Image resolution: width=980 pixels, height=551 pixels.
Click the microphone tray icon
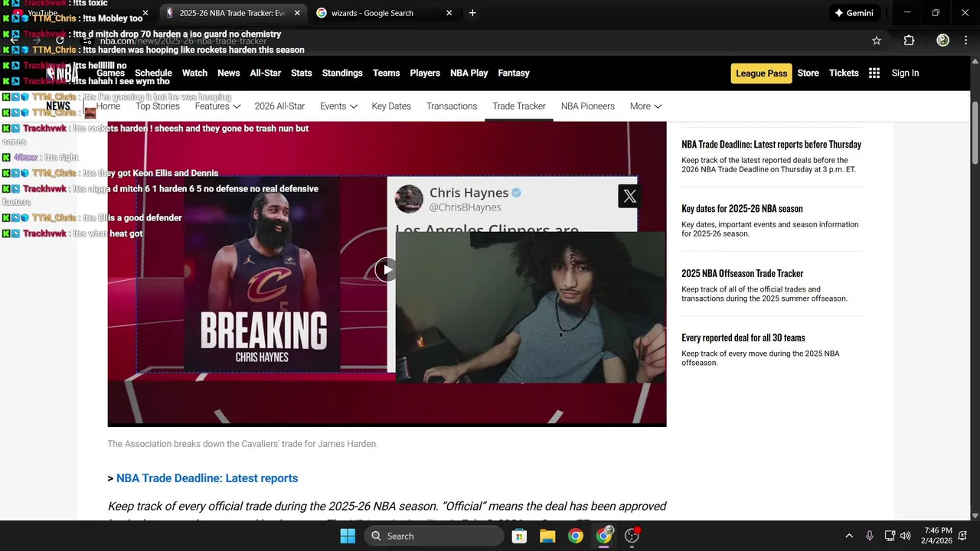[x=869, y=536]
